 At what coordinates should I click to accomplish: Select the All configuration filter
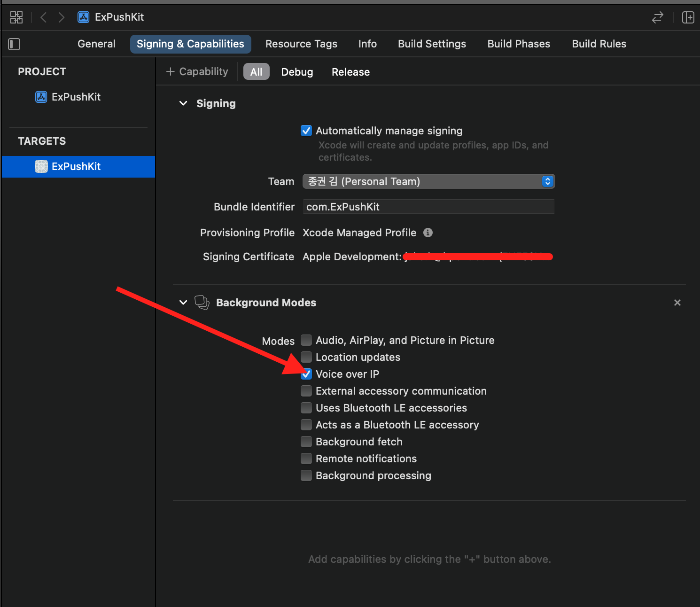[x=257, y=72]
